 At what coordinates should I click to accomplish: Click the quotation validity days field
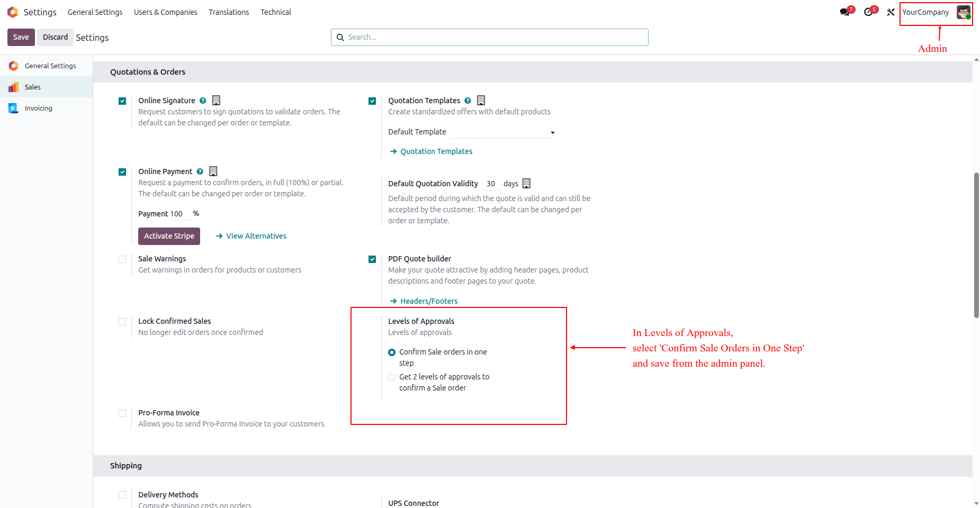tap(492, 184)
